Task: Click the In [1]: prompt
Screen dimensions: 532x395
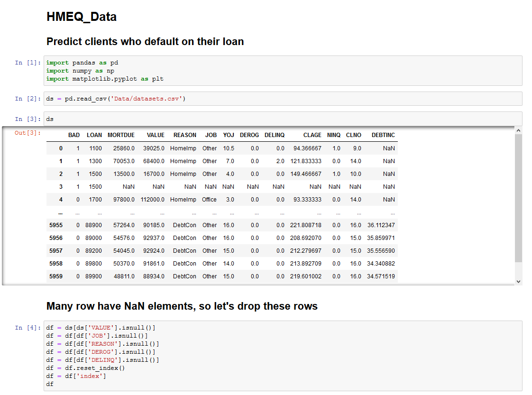Action: point(28,63)
